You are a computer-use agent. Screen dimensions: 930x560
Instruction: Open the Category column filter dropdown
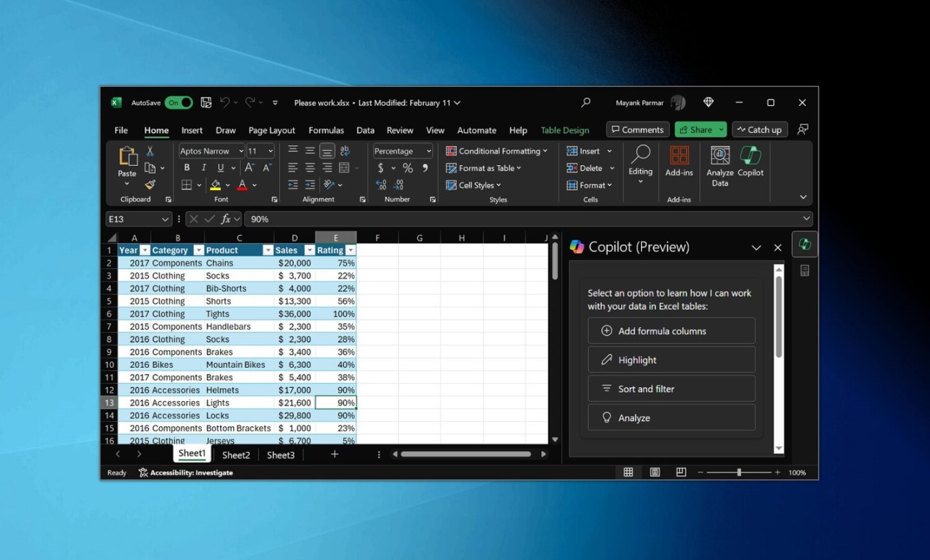click(199, 250)
